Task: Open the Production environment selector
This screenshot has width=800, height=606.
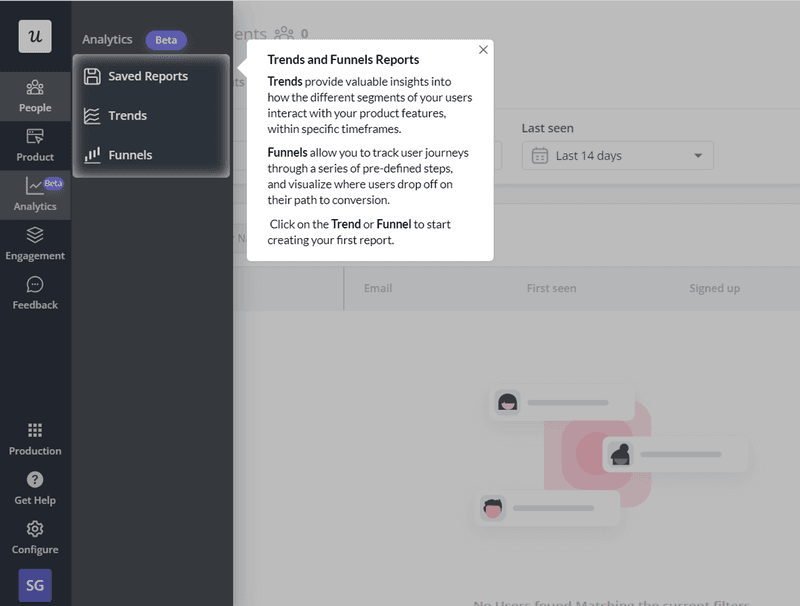Action: (x=35, y=441)
